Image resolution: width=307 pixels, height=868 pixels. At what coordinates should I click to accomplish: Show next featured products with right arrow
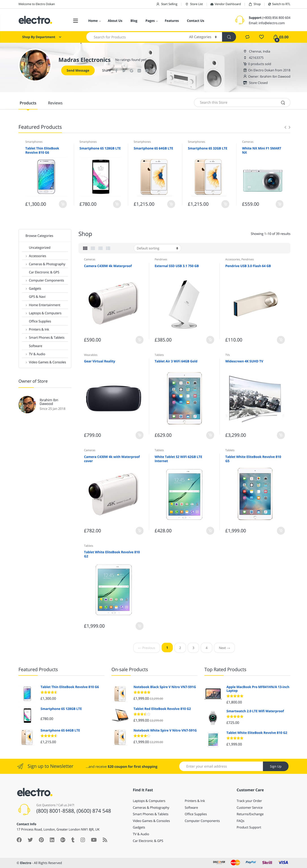290,127
